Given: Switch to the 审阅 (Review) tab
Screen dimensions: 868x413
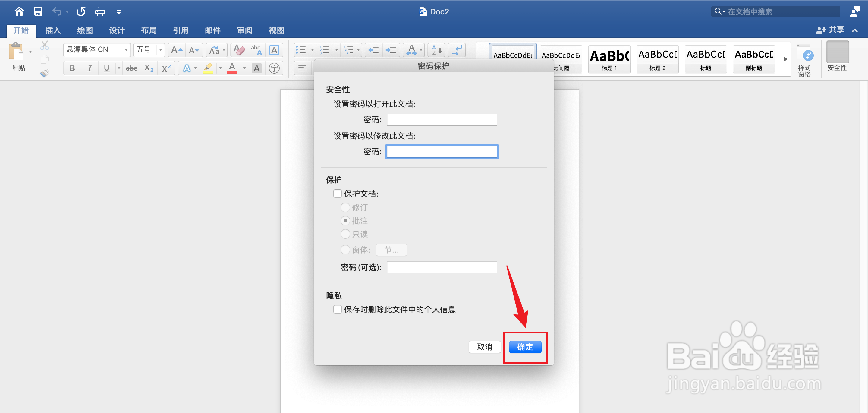Looking at the screenshot, I should click(x=245, y=31).
